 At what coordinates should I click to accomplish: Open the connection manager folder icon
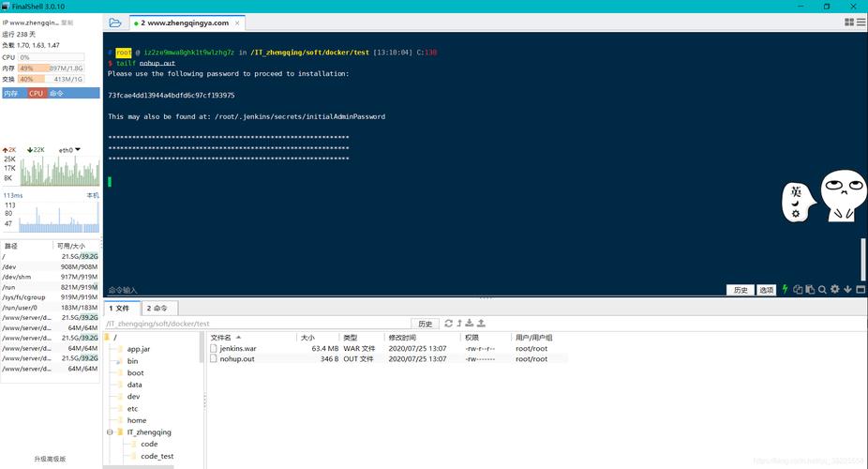click(115, 23)
